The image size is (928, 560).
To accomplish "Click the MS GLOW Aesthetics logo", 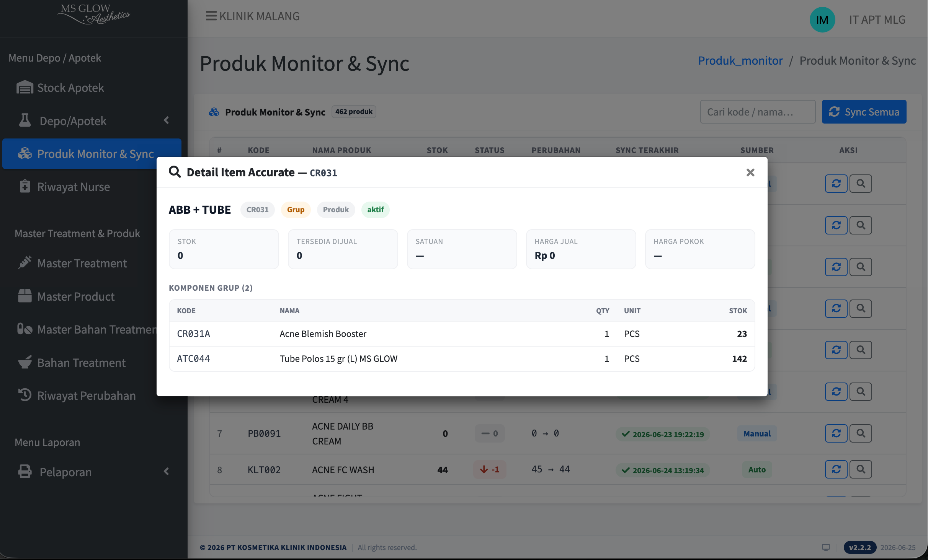I will 94,14.
